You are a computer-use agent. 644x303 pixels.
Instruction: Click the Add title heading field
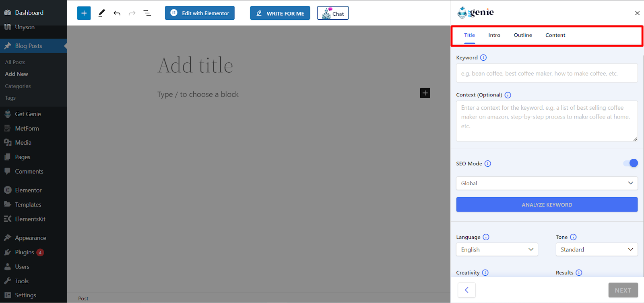coord(195,66)
